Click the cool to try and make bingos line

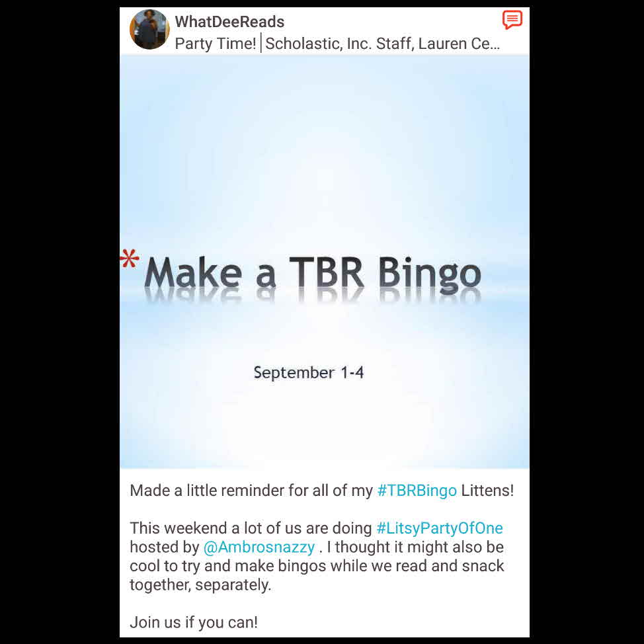(x=317, y=566)
